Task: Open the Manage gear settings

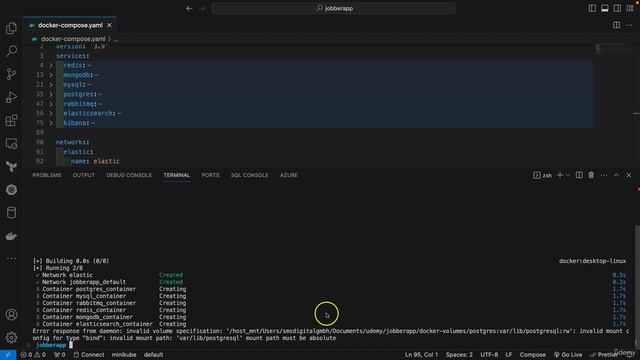Action: click(11, 338)
